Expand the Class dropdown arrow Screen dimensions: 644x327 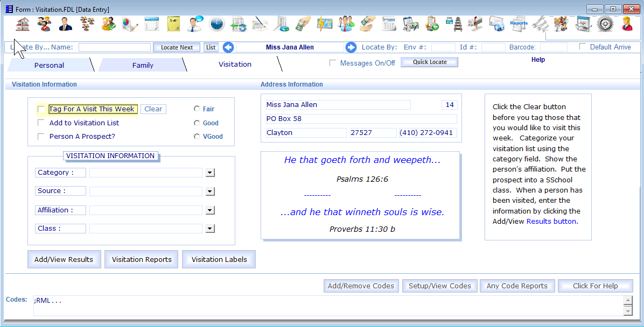point(210,229)
